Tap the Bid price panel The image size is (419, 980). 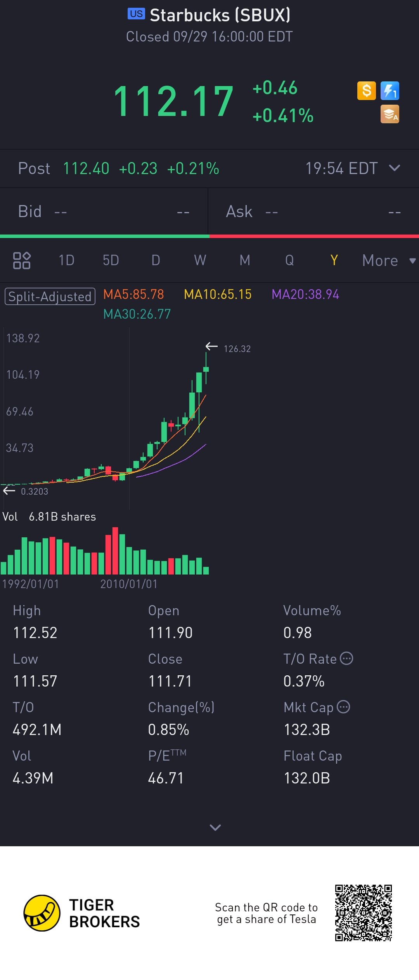[104, 212]
